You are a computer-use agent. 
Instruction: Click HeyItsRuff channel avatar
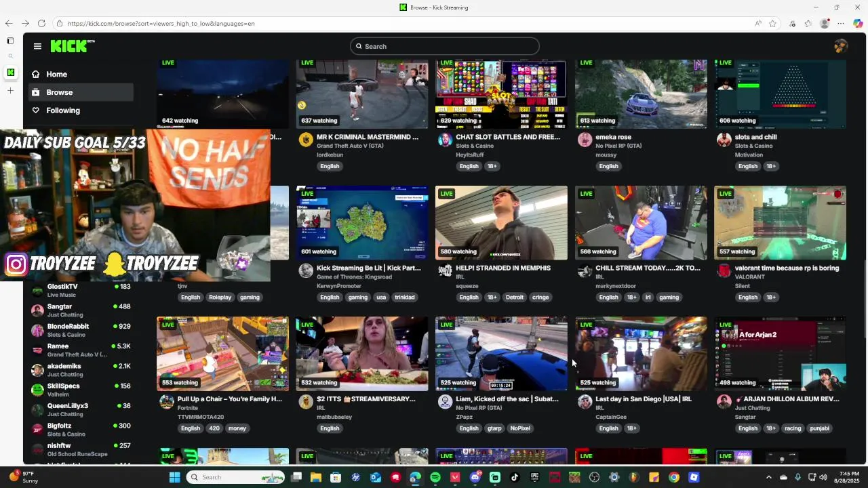click(x=445, y=140)
